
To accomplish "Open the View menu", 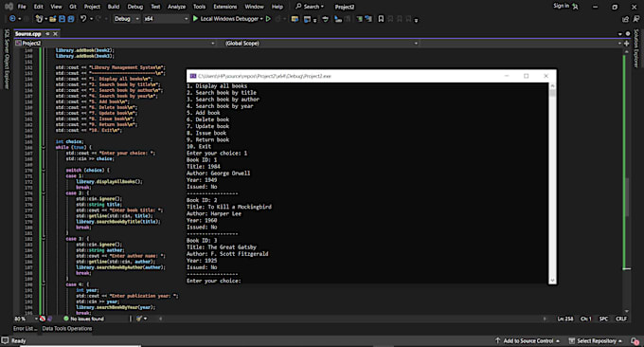I will pos(56,7).
